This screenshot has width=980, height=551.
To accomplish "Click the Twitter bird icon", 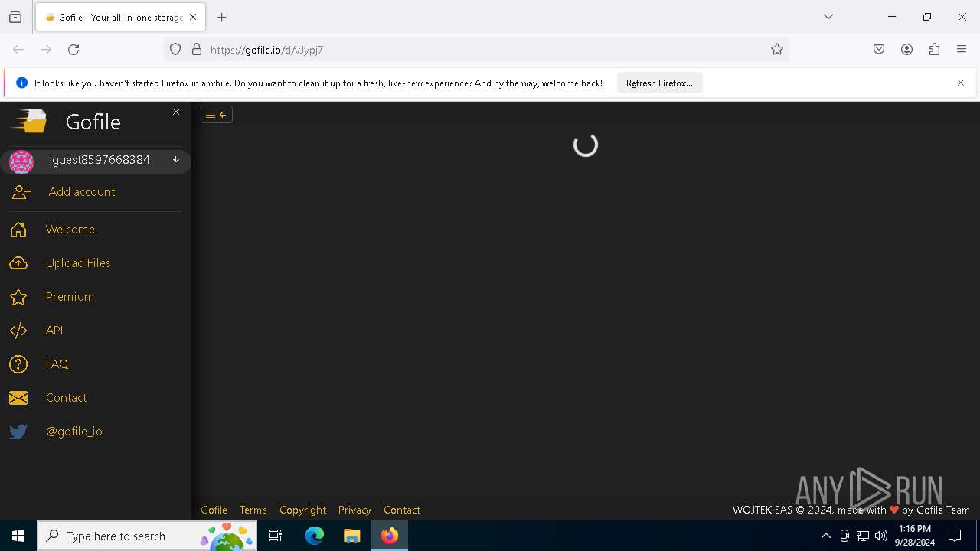I will point(18,432).
